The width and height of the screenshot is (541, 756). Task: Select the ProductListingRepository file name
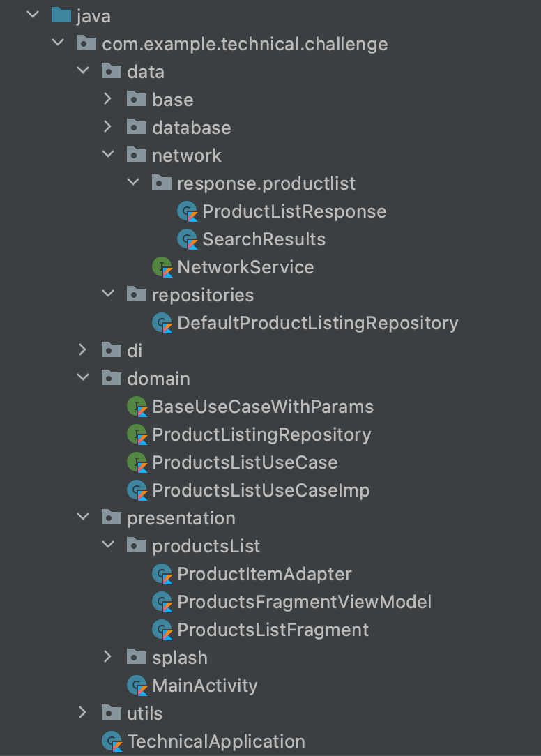[262, 435]
